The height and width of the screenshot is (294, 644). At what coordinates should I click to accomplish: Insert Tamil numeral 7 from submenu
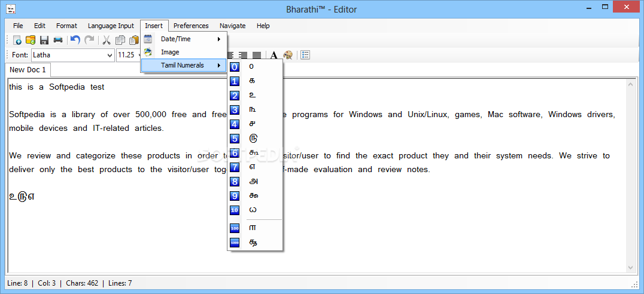(x=255, y=167)
